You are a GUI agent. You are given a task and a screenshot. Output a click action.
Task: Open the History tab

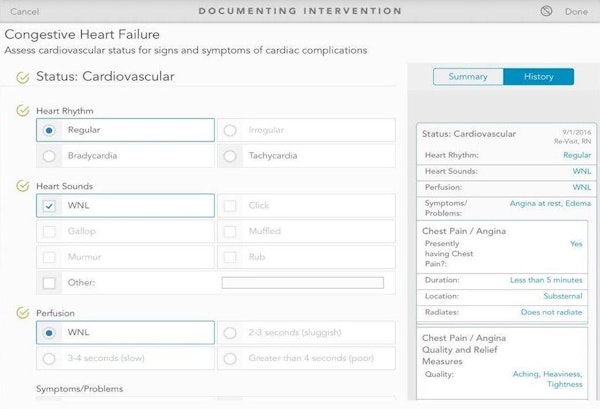pos(538,77)
